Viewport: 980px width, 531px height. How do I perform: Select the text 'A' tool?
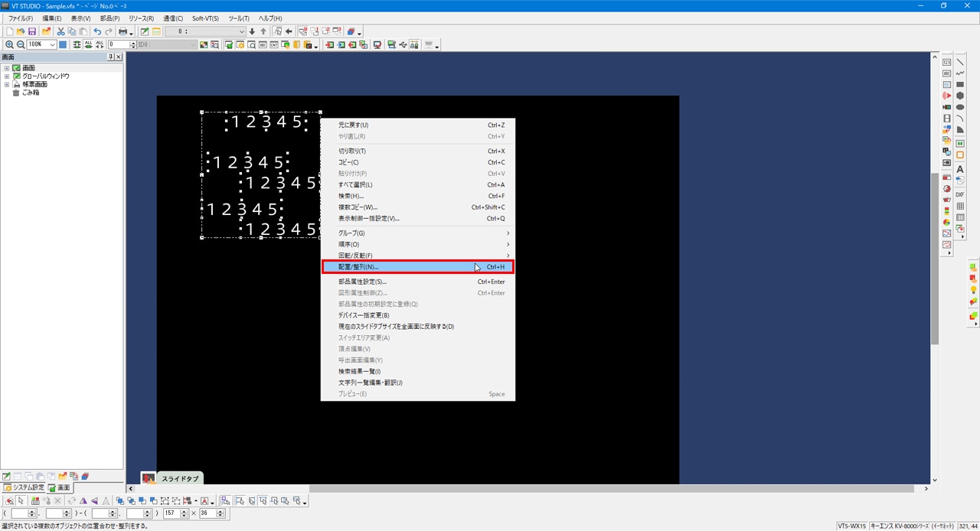point(960,169)
